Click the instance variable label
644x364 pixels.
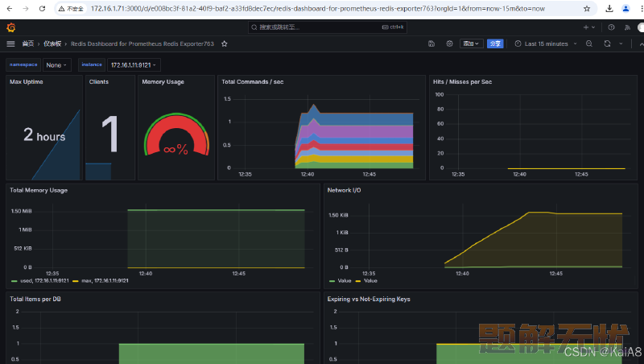(92, 65)
